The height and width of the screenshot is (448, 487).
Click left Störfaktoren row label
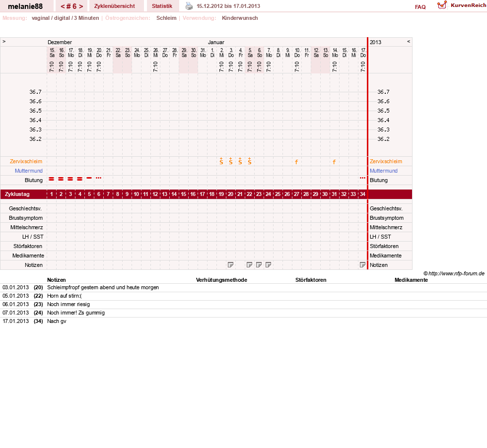28,246
